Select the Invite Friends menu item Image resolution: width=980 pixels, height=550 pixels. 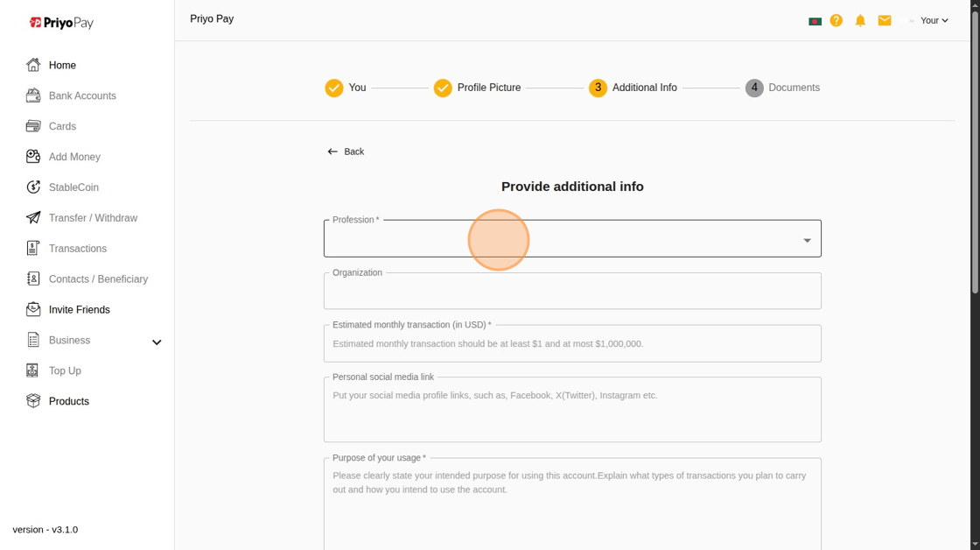(x=79, y=310)
